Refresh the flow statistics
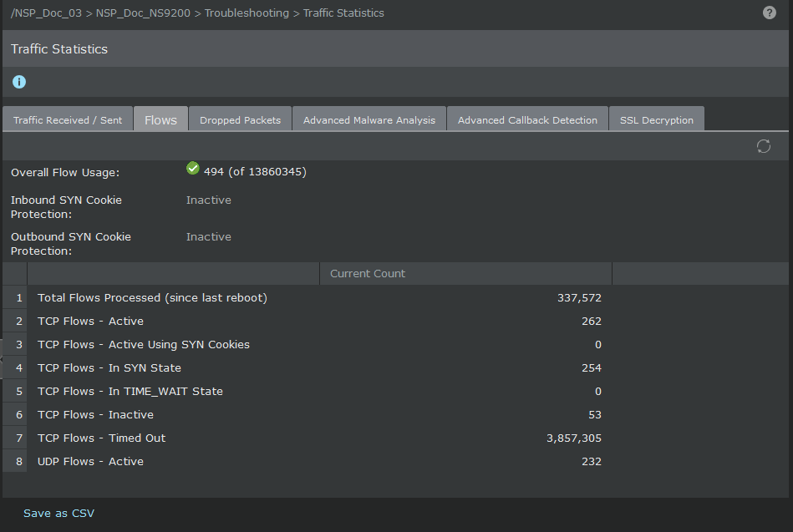 pyautogui.click(x=764, y=146)
